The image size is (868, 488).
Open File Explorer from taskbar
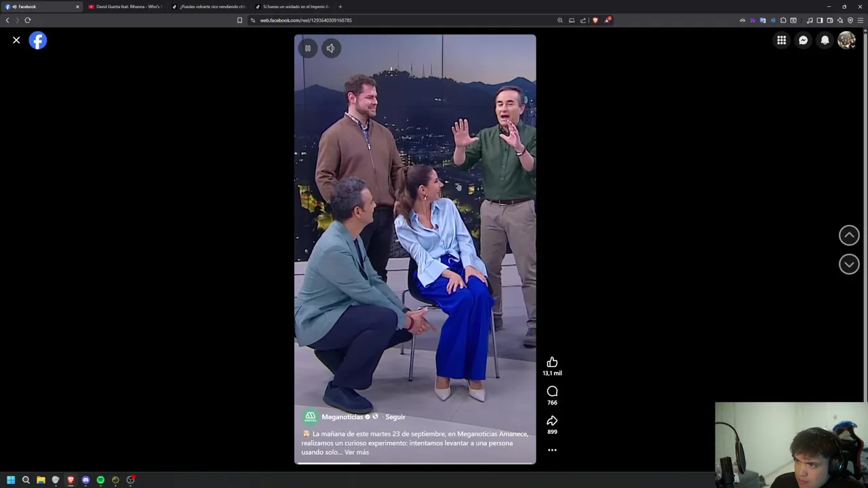41,480
